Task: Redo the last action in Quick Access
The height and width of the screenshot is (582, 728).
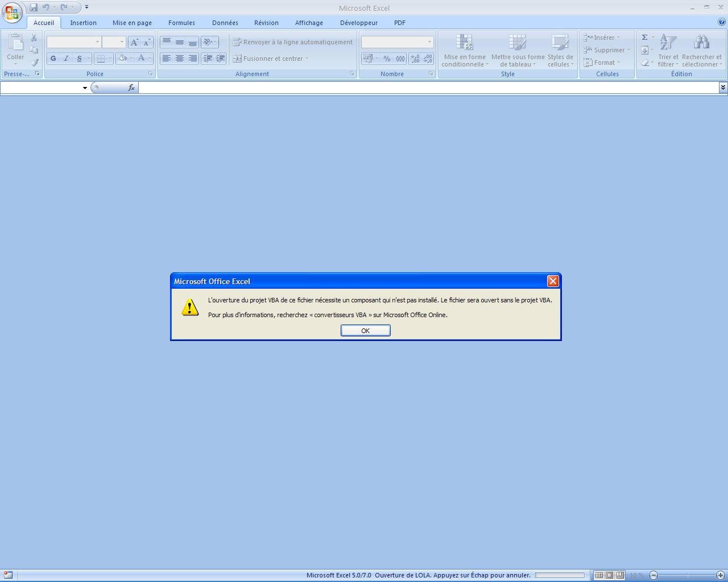Action: (64, 7)
